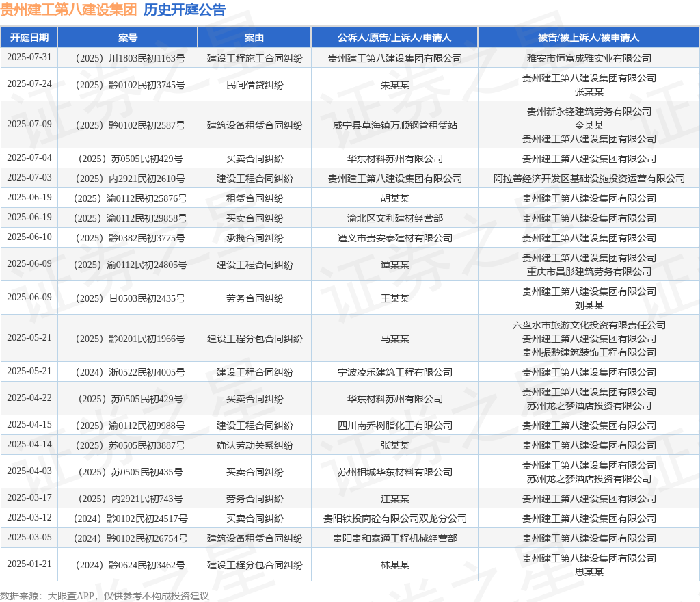Click plaintiff 贵阳铁投商砼有限公司双龙分公司
The height and width of the screenshot is (602, 700).
tap(394, 519)
